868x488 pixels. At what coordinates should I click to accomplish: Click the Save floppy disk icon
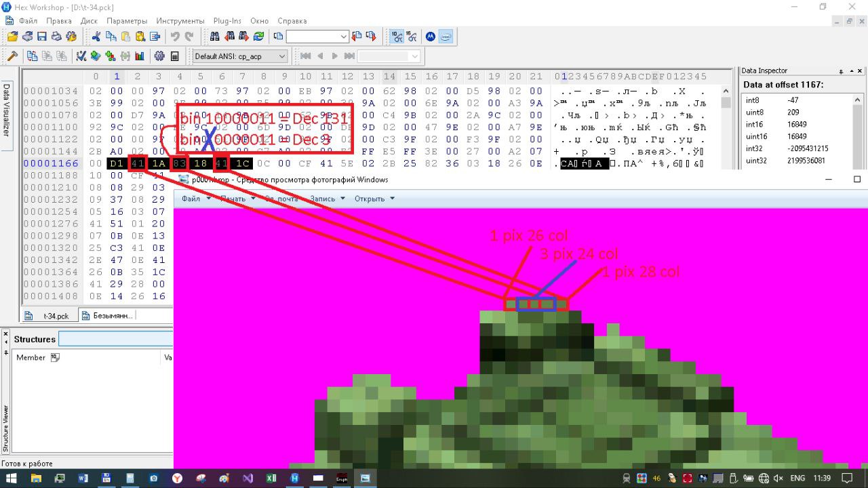click(41, 37)
